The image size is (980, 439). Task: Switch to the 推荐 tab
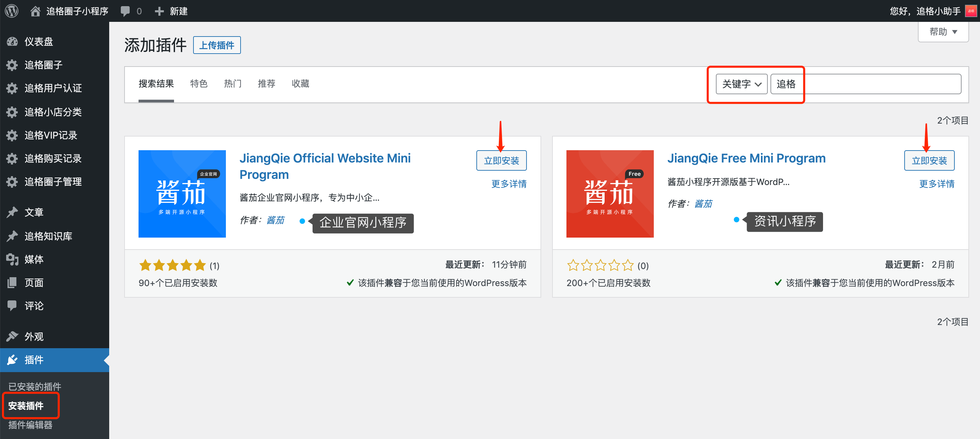[266, 84]
